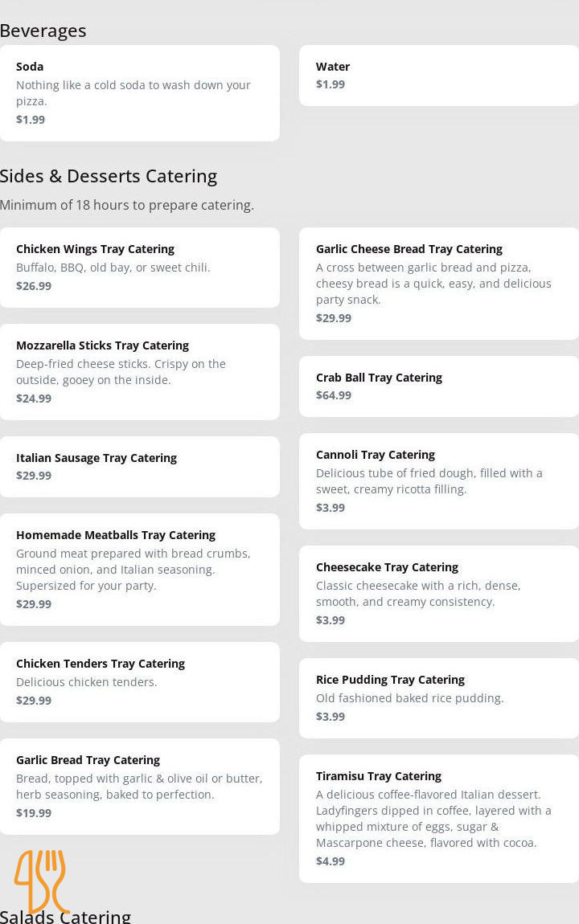Choose the Cheesecake Tray Catering item
Image resolution: width=579 pixels, height=924 pixels.
point(438,594)
